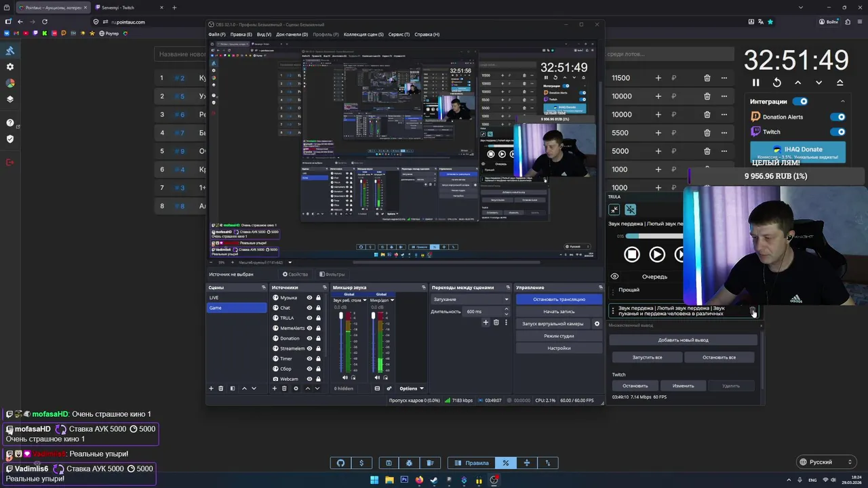
Task: Open OBS Вид menu
Action: pyautogui.click(x=264, y=34)
